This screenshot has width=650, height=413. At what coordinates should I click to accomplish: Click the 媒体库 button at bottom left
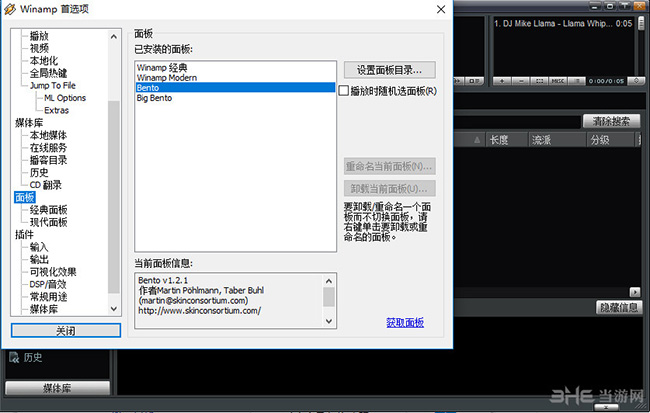click(57, 388)
